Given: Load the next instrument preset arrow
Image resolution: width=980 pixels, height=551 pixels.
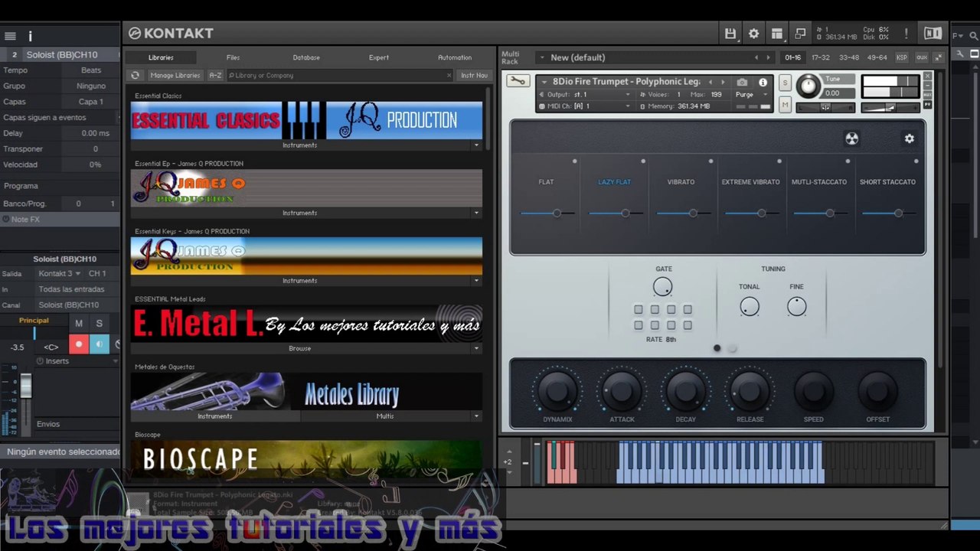Looking at the screenshot, I should click(x=723, y=82).
